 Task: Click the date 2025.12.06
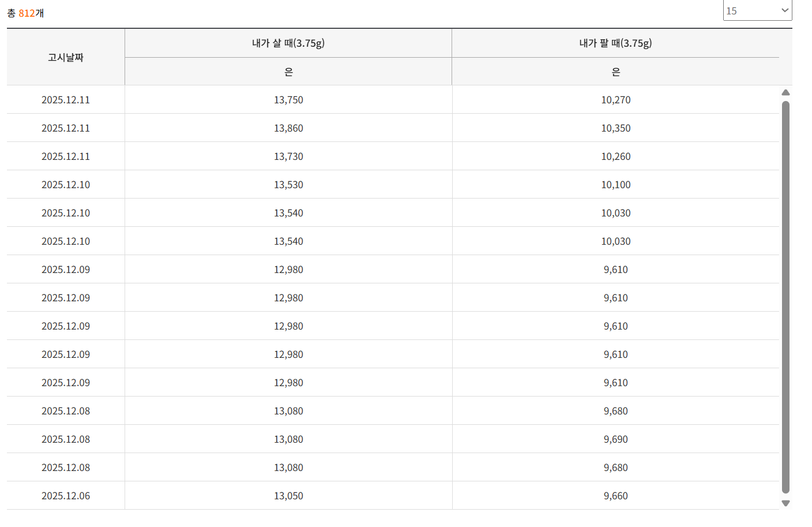(x=66, y=496)
